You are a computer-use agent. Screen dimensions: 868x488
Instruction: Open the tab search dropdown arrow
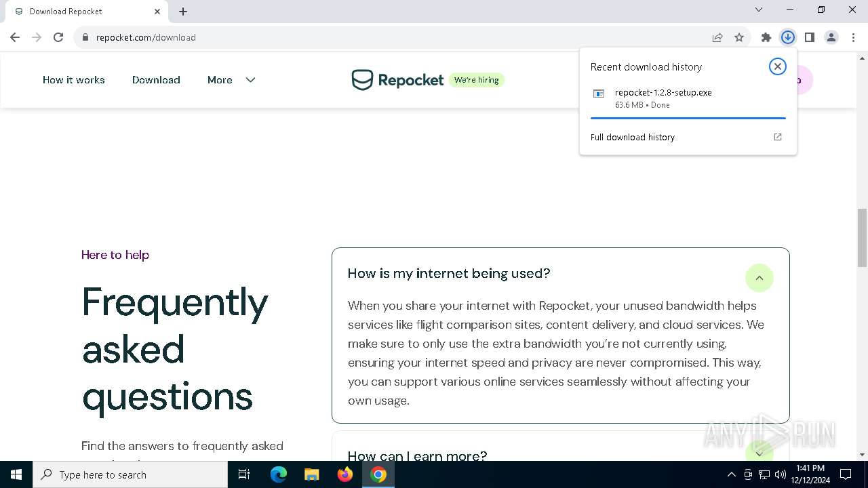coord(759,9)
